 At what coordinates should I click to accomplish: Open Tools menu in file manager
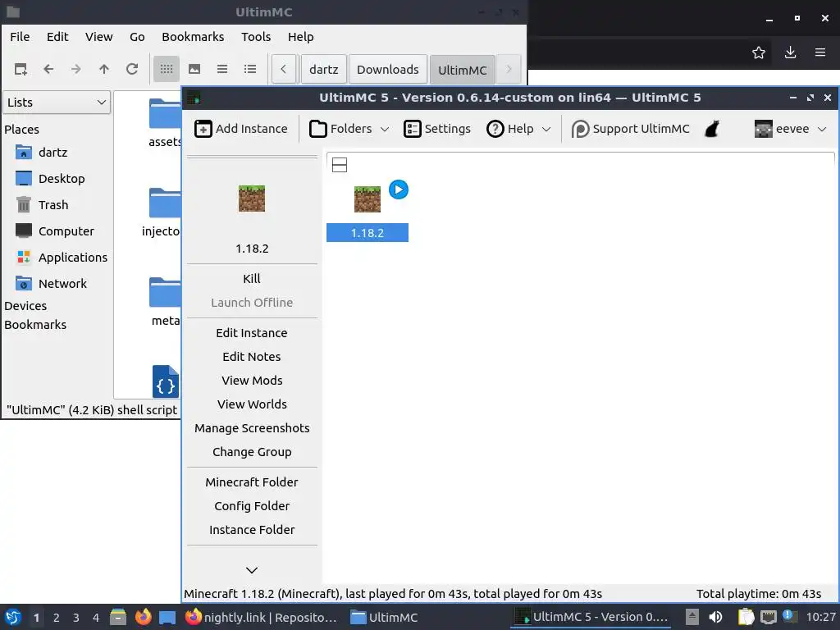tap(256, 37)
